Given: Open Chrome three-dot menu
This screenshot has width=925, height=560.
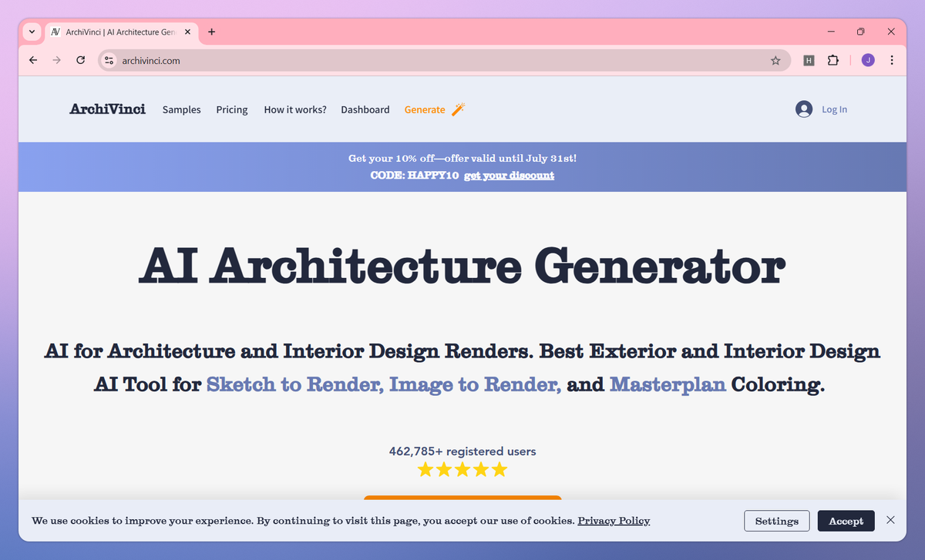Looking at the screenshot, I should pos(892,60).
